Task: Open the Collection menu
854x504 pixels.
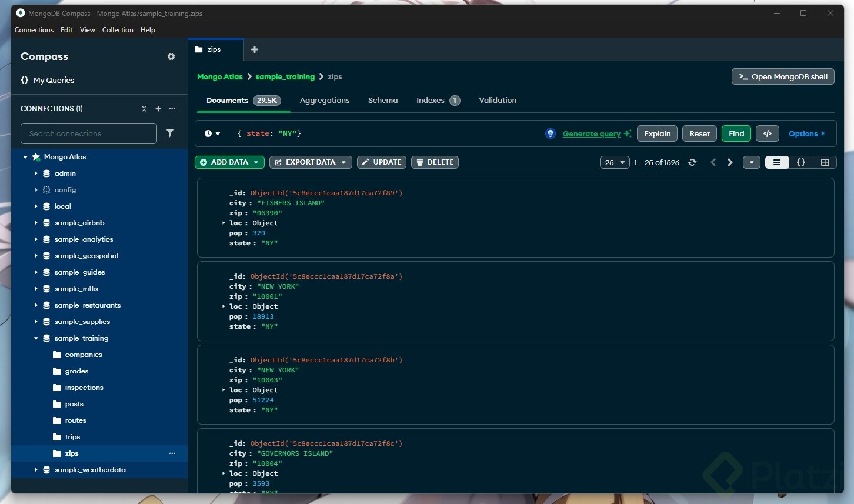Action: click(118, 30)
